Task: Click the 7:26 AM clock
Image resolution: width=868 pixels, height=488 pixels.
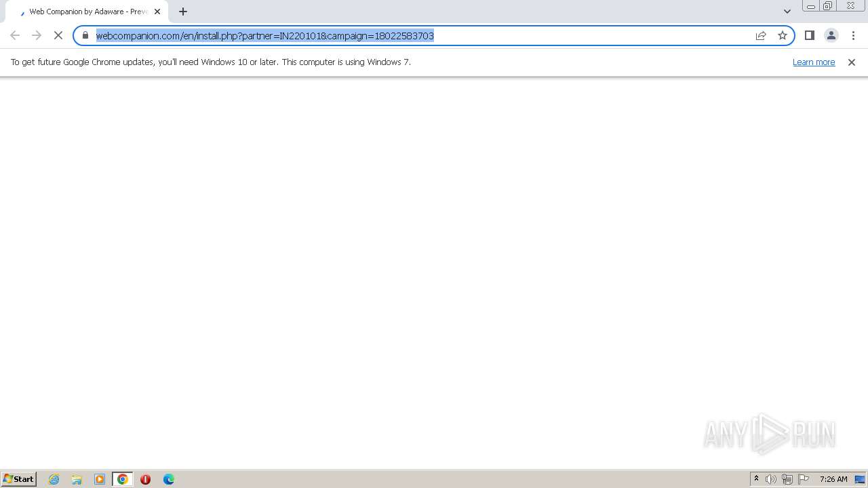Action: coord(833,479)
